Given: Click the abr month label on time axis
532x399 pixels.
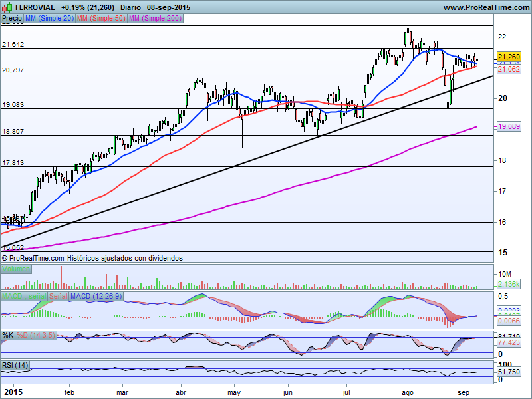Looking at the screenshot, I should point(181,392).
